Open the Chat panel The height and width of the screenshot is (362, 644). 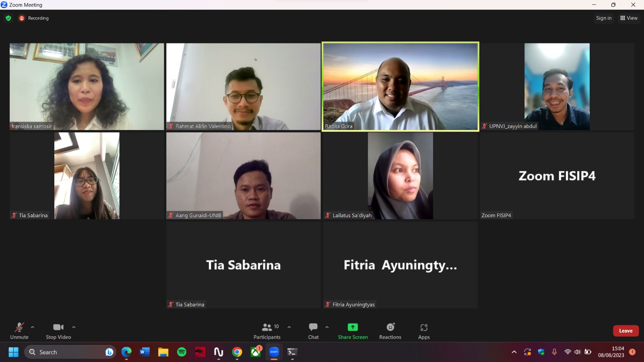click(x=313, y=331)
